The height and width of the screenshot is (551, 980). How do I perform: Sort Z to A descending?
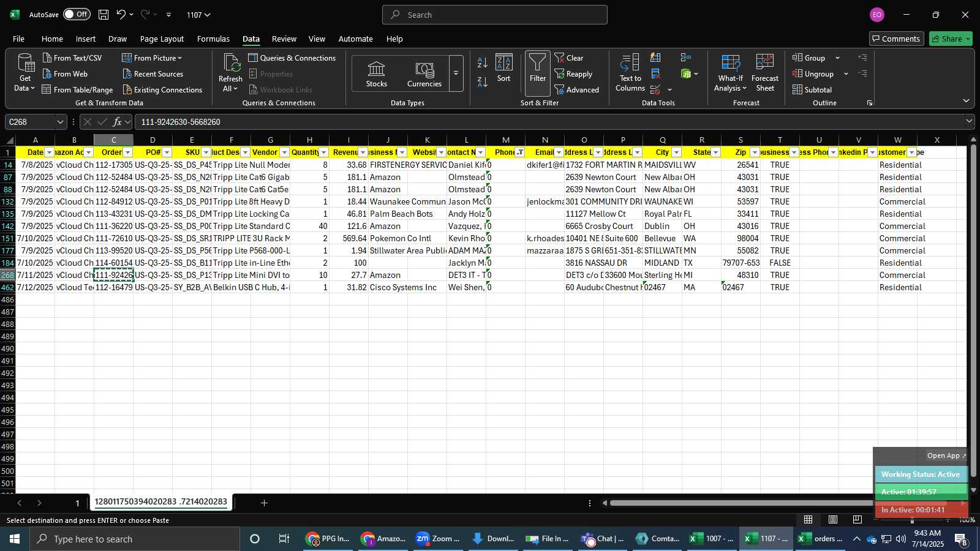[x=483, y=81]
